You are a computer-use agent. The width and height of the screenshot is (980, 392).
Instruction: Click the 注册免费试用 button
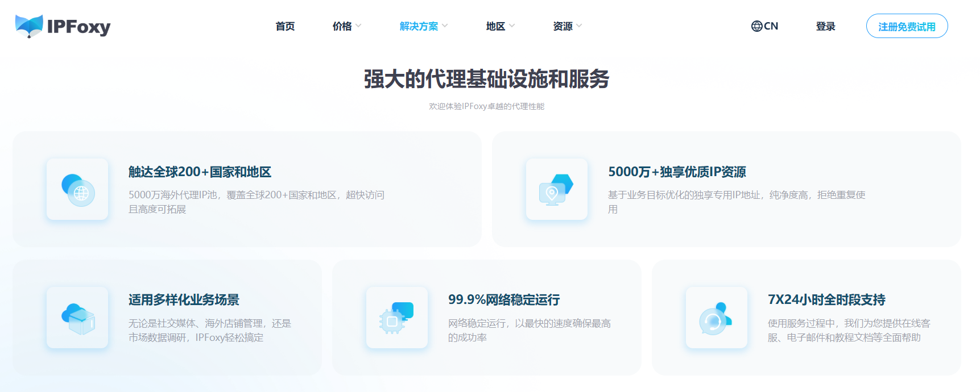(907, 26)
